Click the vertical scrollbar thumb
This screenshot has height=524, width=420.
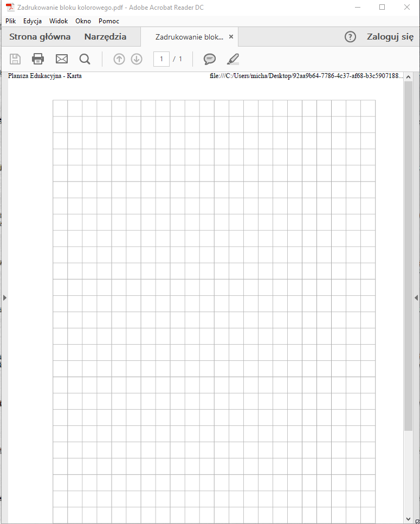tap(408, 256)
